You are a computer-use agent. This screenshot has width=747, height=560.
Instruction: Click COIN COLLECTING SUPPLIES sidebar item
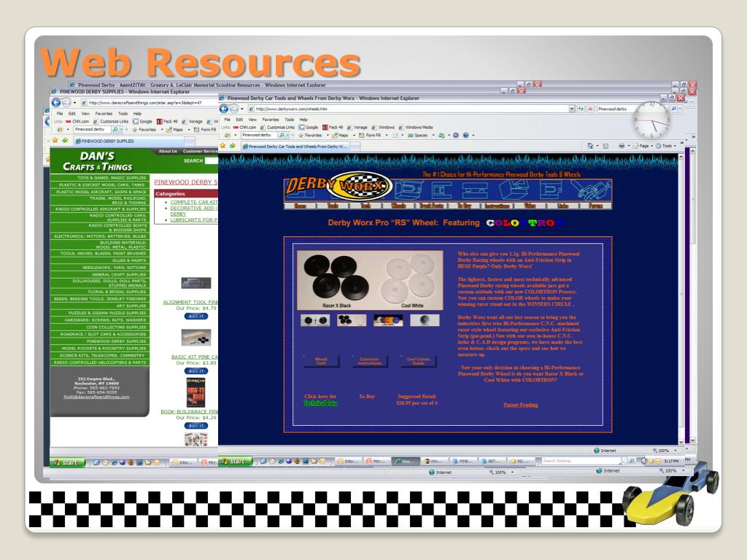tap(99, 327)
